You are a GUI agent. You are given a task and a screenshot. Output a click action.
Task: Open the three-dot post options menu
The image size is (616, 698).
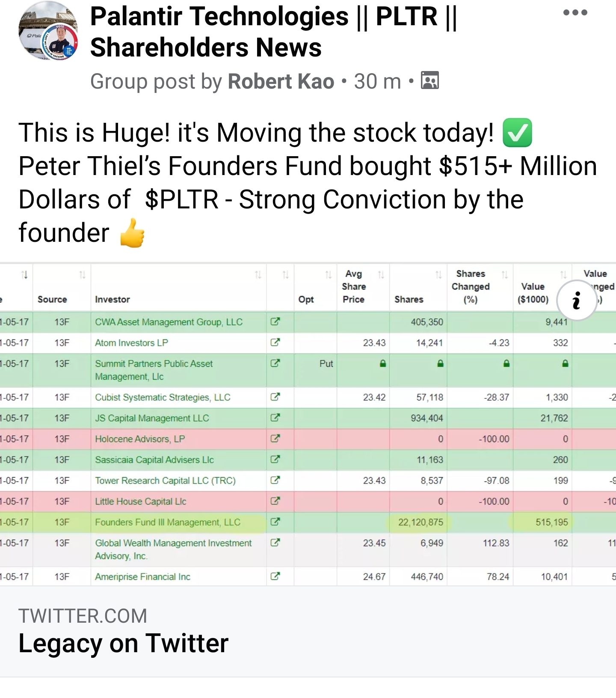[x=575, y=13]
